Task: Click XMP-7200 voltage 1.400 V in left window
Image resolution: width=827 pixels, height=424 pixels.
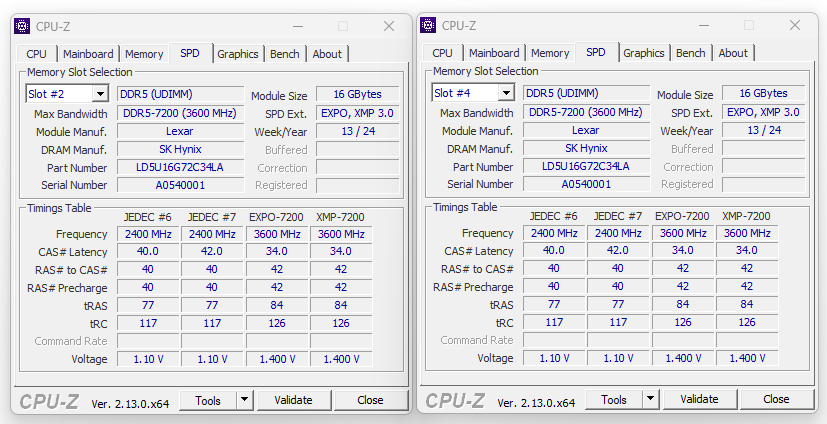Action: click(x=341, y=359)
